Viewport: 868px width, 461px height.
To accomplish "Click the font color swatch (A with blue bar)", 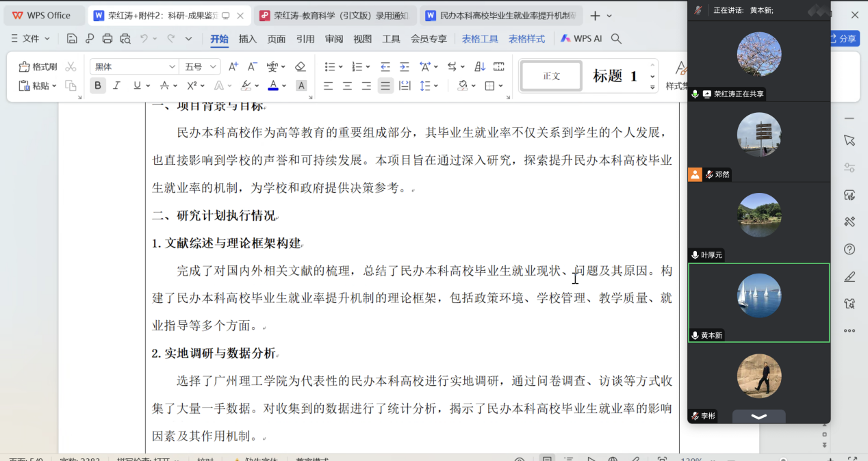I will [273, 85].
